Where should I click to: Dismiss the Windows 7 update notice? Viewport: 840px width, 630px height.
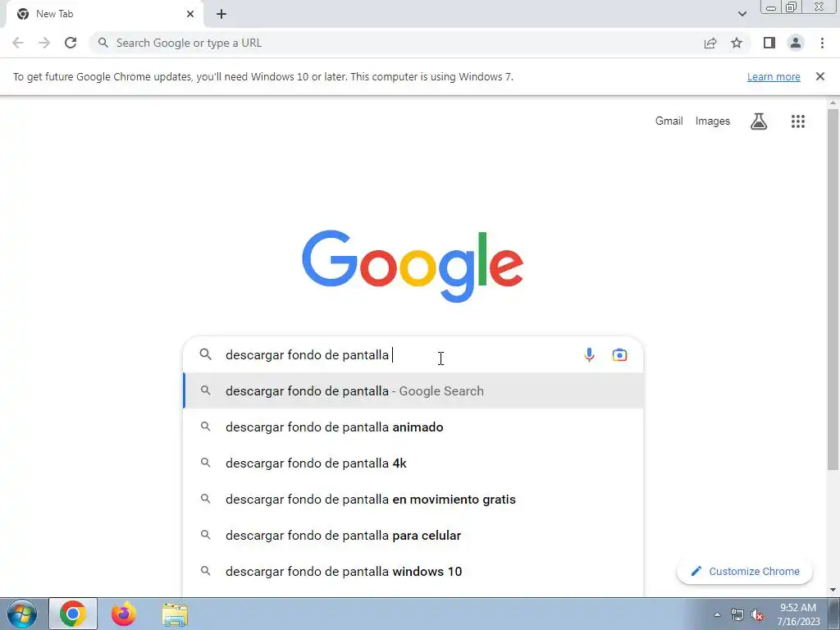[x=820, y=76]
